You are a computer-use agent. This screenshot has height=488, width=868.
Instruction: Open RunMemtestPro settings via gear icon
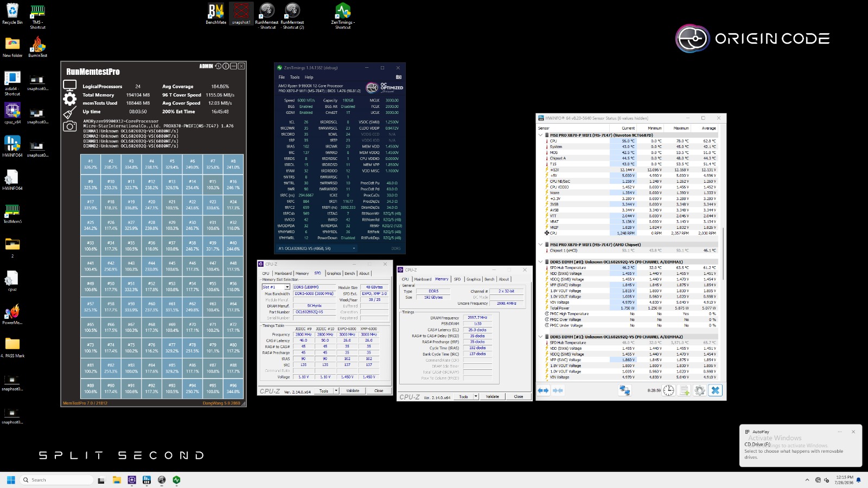(x=69, y=99)
